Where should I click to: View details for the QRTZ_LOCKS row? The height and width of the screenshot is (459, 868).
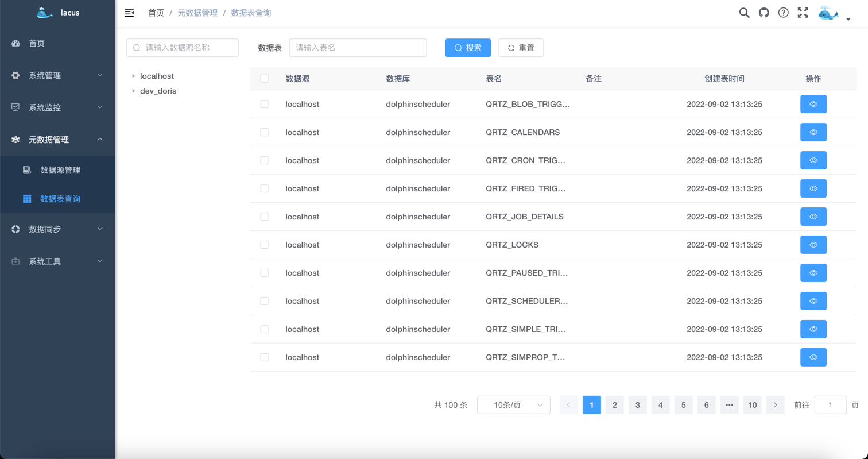[x=813, y=245]
